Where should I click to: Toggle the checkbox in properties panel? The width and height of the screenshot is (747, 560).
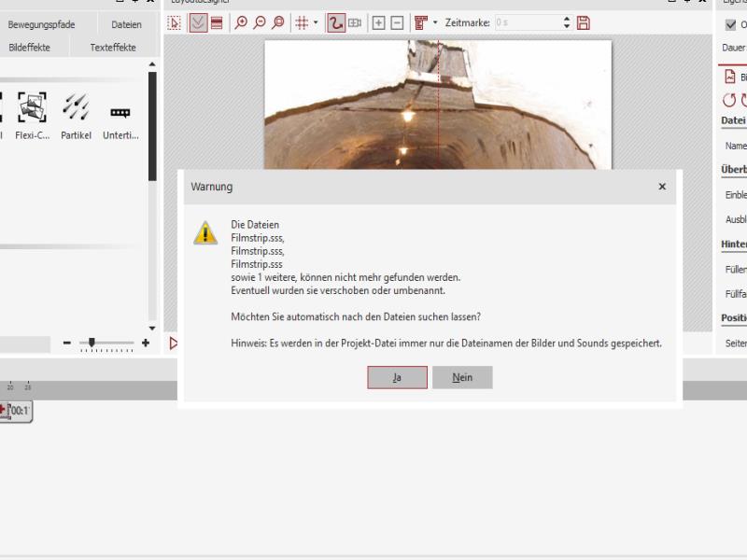[x=731, y=24]
